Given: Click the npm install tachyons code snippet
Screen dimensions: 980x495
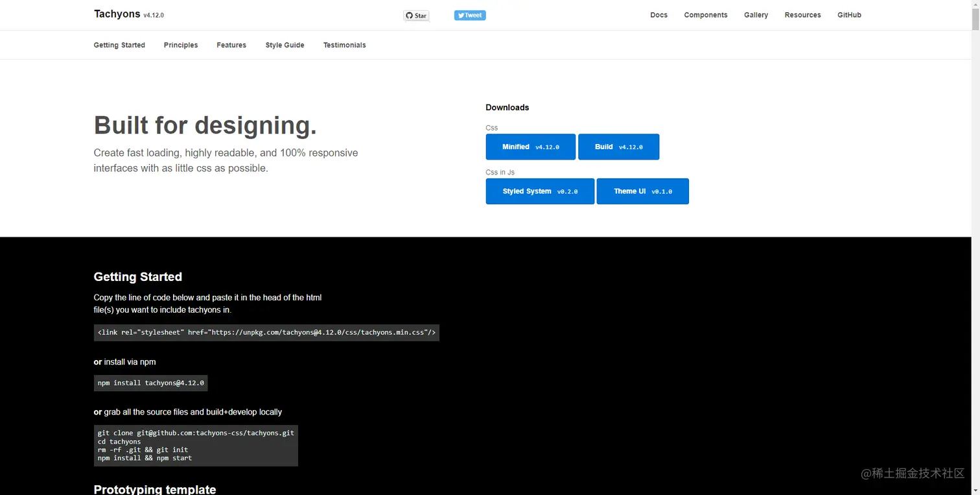Looking at the screenshot, I should pos(151,383).
